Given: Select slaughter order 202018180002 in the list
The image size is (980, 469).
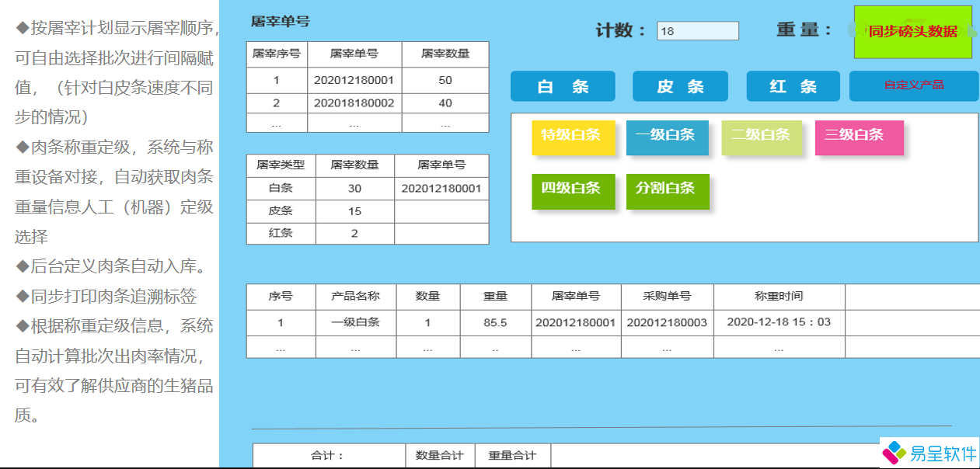Looking at the screenshot, I should pyautogui.click(x=356, y=102).
